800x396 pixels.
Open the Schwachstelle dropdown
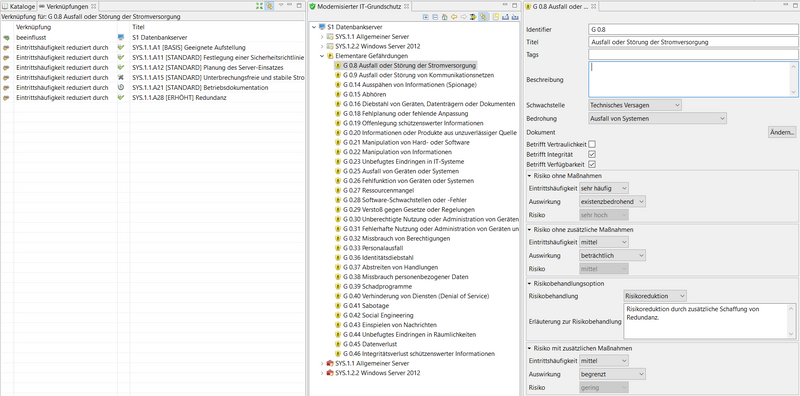coord(635,105)
